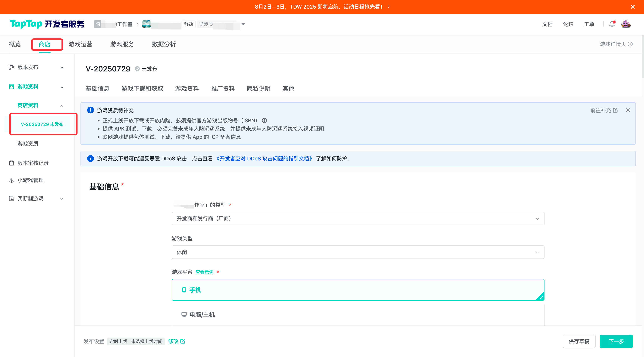Expand the game switcher dropdown arrow
This screenshot has width=644, height=357.
(x=243, y=24)
